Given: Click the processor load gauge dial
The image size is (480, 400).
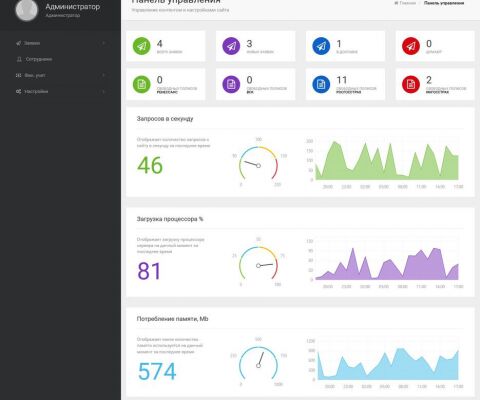Looking at the screenshot, I should pos(258,264).
